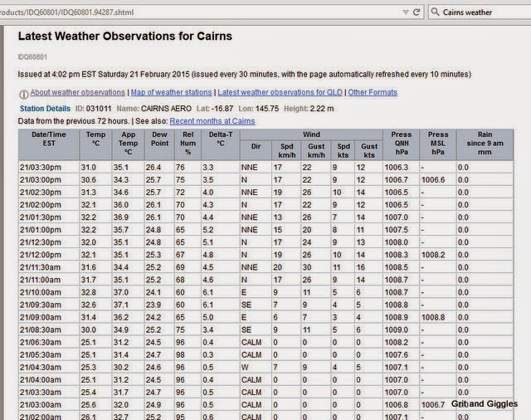Select the '21/06:30am' date cell
Image resolution: width=531 pixels, height=420 pixels.
49,343
